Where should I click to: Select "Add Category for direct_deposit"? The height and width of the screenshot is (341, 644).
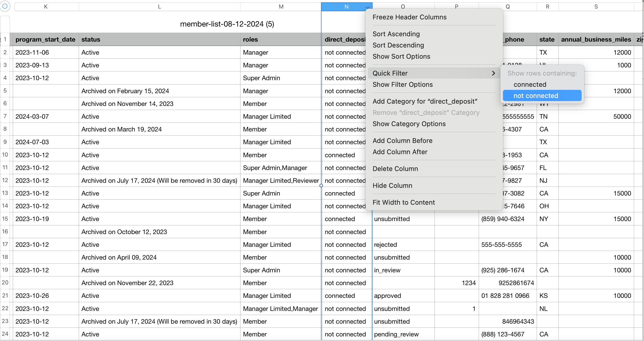(425, 101)
